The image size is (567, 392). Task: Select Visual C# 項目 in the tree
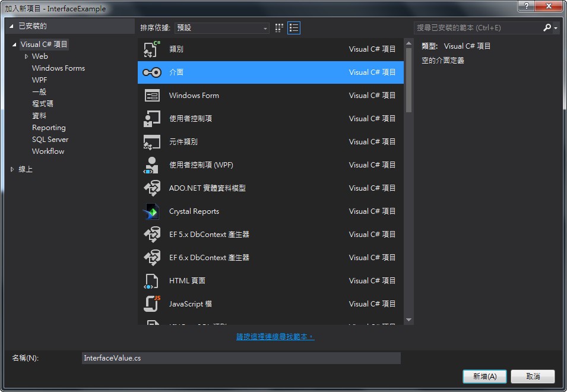click(44, 45)
